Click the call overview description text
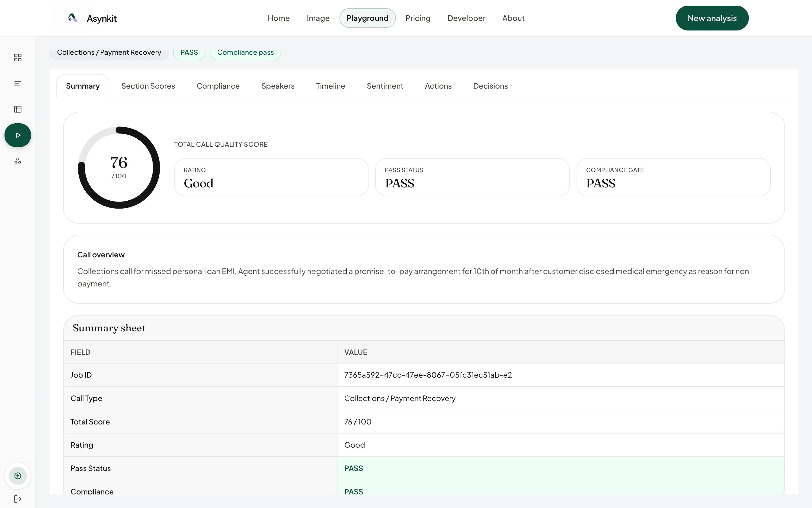The height and width of the screenshot is (508, 812). pyautogui.click(x=415, y=277)
